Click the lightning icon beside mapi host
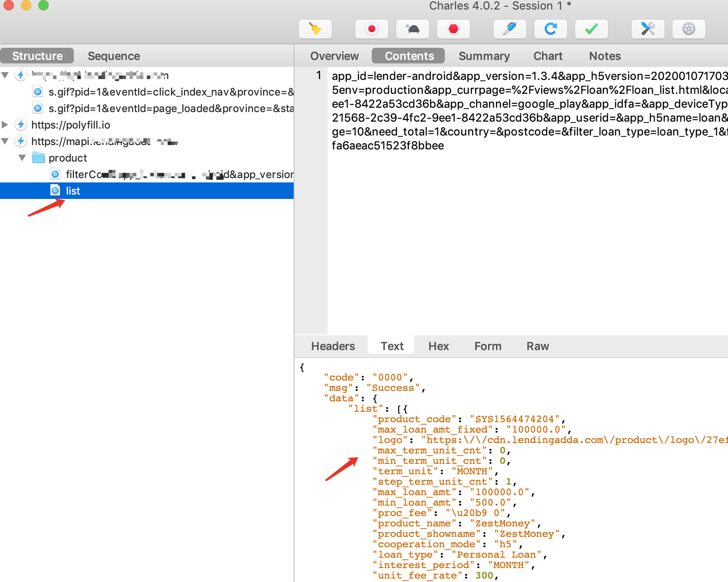 (20, 141)
